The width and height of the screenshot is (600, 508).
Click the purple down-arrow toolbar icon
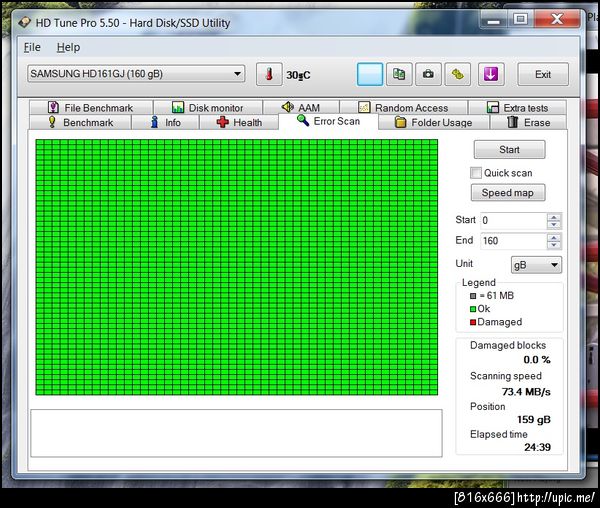pyautogui.click(x=491, y=74)
